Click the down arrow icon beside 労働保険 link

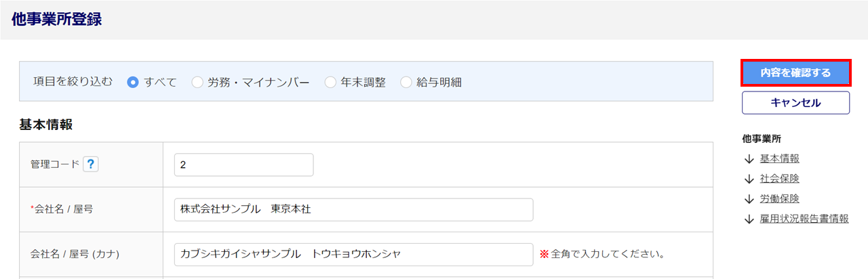tap(749, 199)
